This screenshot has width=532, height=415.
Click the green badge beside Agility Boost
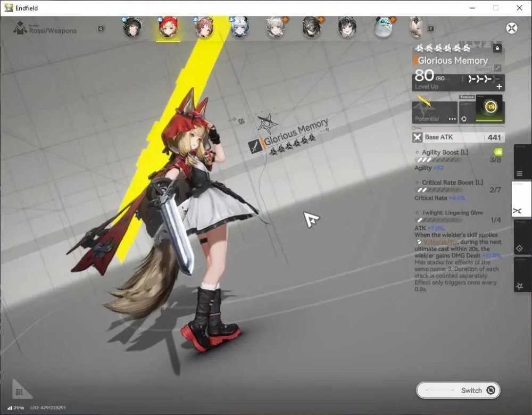click(498, 152)
